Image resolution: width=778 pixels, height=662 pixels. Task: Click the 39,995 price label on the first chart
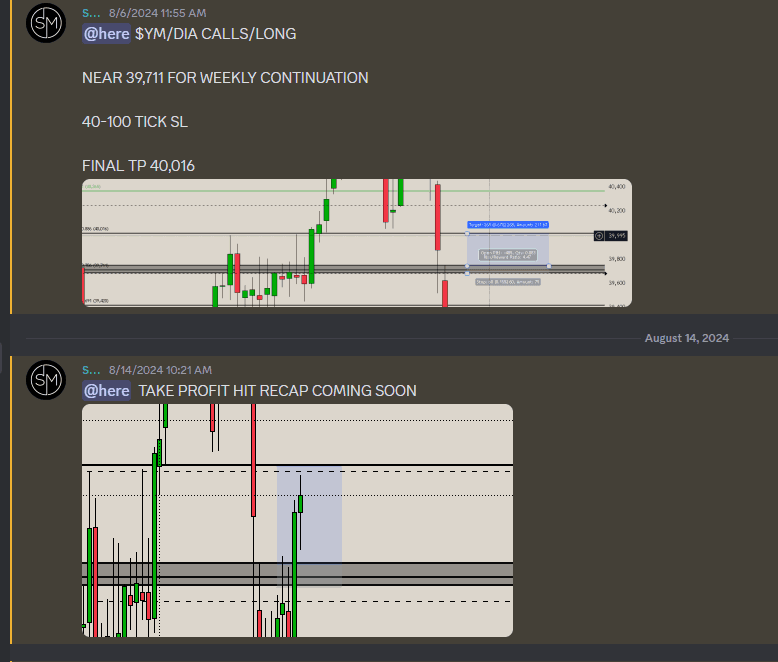[611, 236]
